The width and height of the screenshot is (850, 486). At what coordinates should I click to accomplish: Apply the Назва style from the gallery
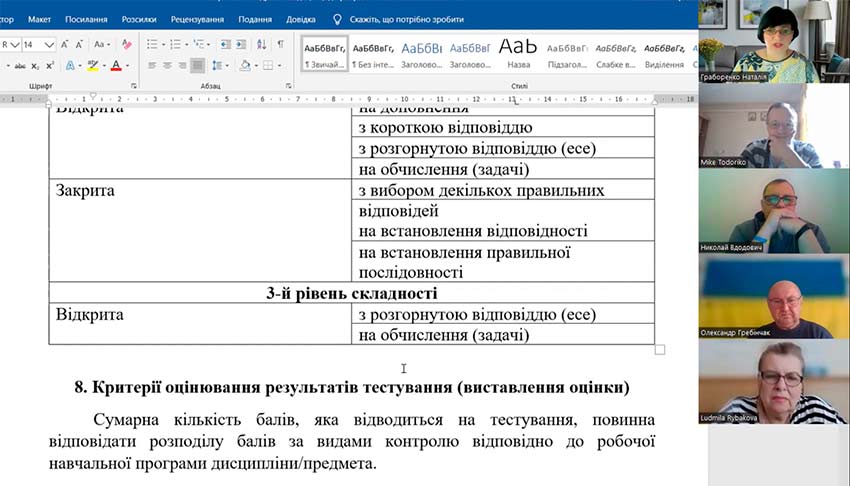(518, 52)
